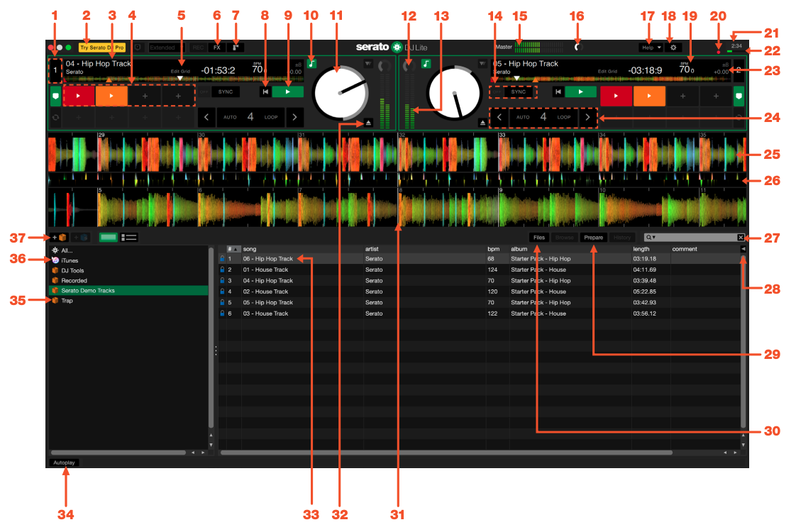Double the left deck auto loop size
Viewport: 796px width, 532px height.
pos(295,117)
